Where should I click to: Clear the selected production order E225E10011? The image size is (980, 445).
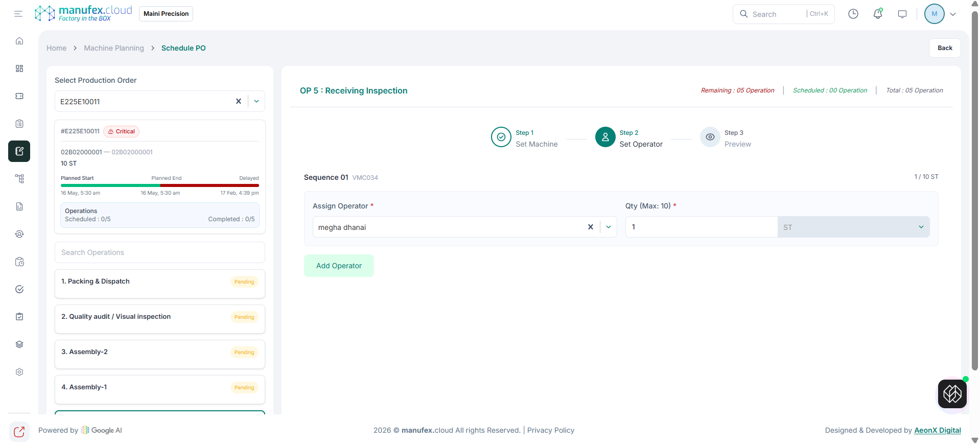click(x=238, y=101)
